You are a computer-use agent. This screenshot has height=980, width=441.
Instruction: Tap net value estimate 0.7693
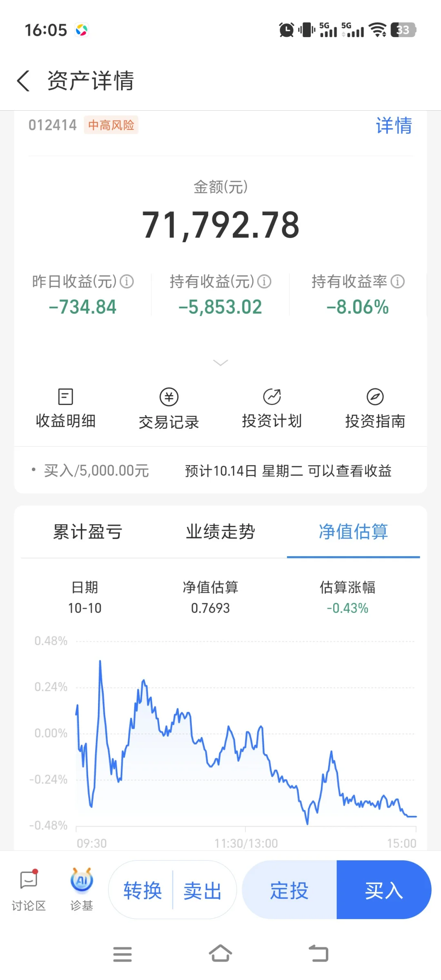tap(210, 608)
